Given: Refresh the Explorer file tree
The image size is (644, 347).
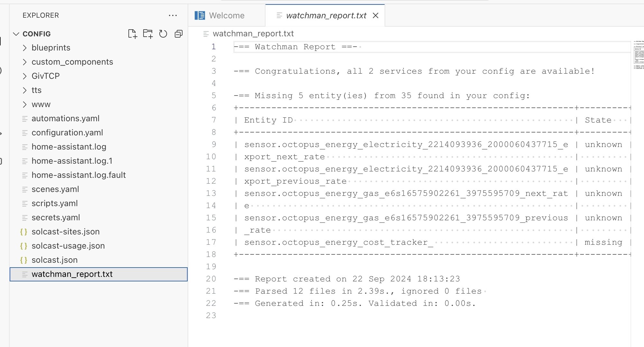Looking at the screenshot, I should tap(163, 34).
